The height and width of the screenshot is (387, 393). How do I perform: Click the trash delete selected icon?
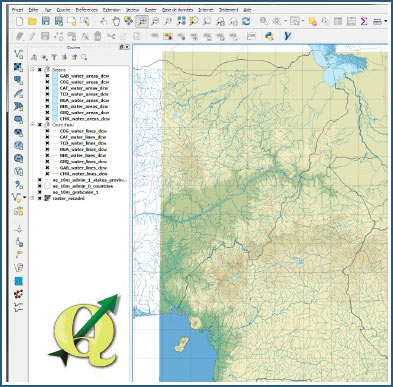98,36
